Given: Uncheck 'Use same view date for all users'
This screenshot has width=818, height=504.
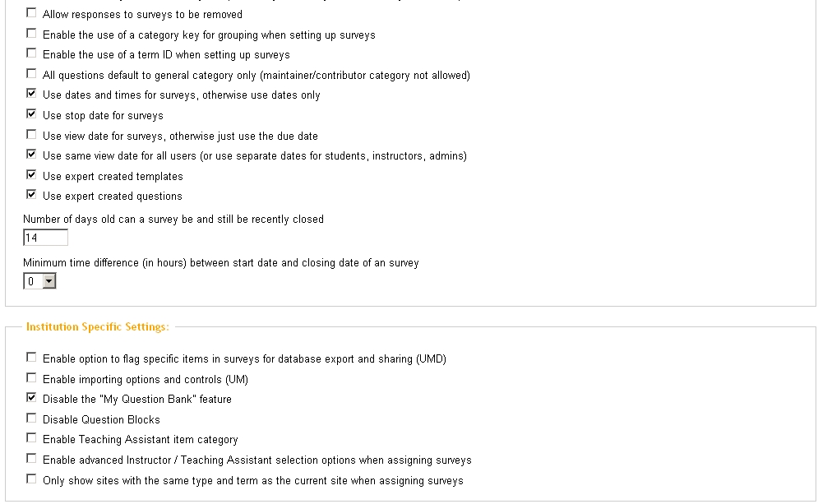Looking at the screenshot, I should tap(31, 155).
